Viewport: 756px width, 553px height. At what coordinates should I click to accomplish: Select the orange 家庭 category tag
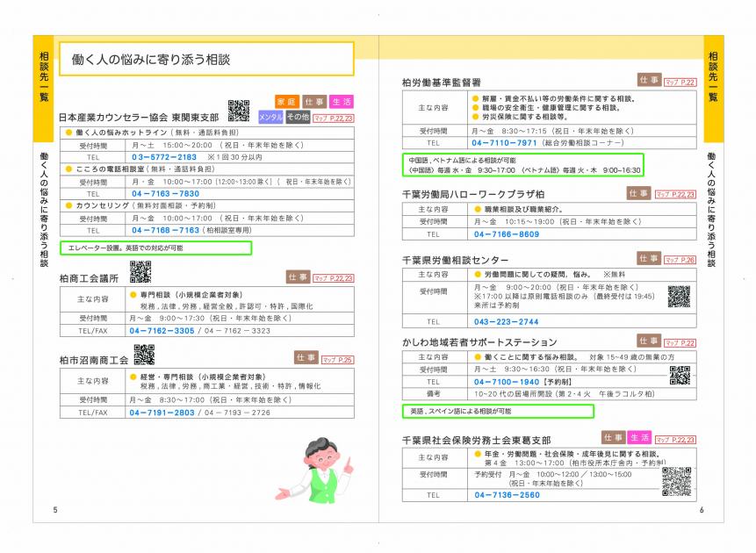pos(286,102)
